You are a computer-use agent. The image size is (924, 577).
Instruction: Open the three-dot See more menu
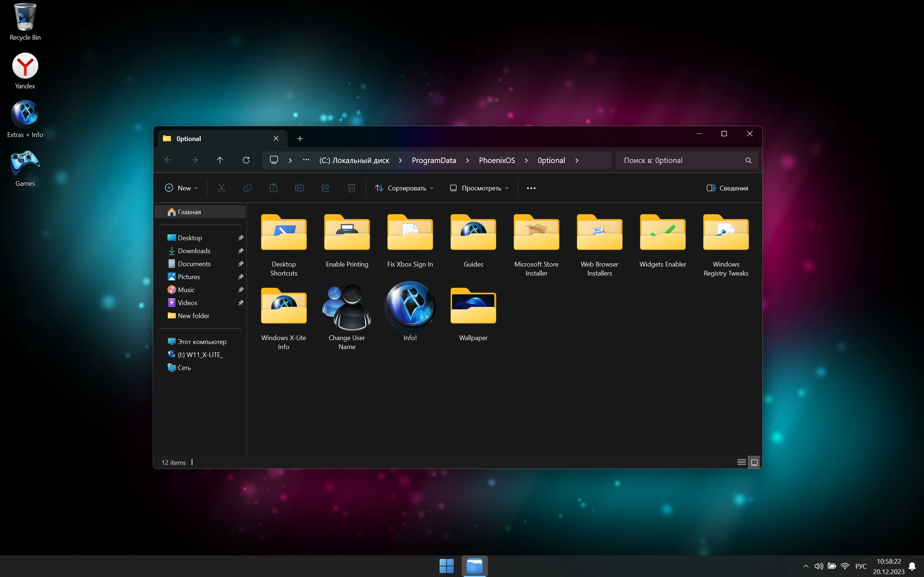click(531, 188)
